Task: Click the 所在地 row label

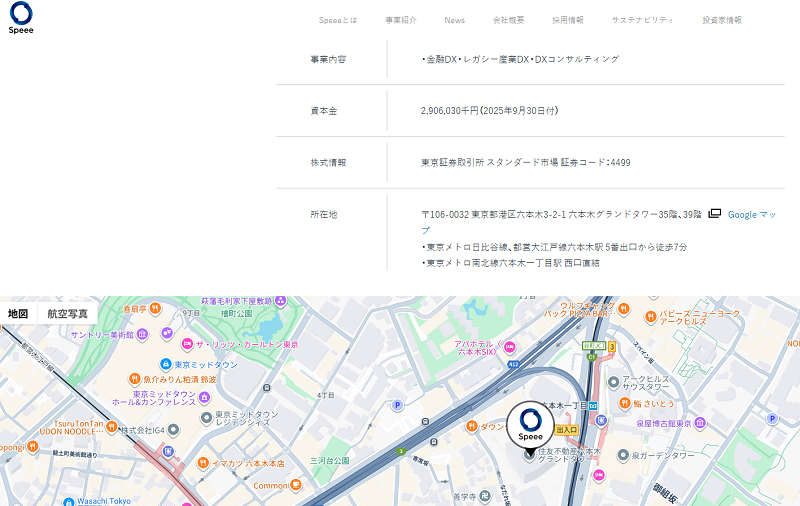Action: (x=324, y=214)
